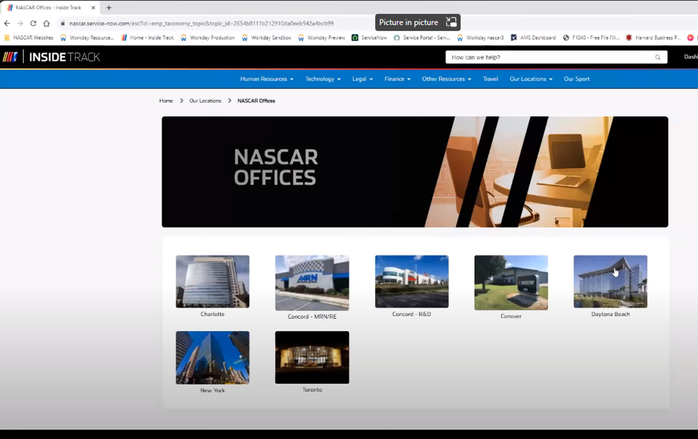Viewport: 698px width, 439px height.
Task: Click the Concord - R&D label text
Action: click(x=412, y=314)
